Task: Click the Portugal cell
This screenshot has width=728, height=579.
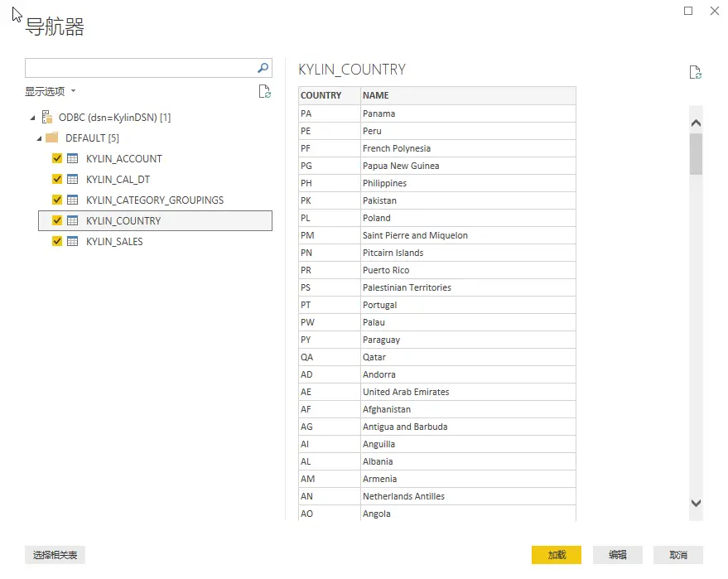Action: pyautogui.click(x=468, y=305)
